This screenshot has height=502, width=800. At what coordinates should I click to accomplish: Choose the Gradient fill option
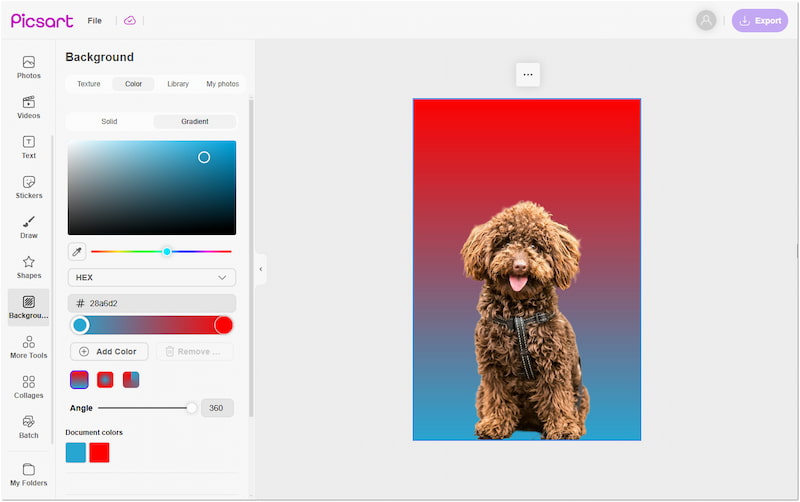[195, 121]
